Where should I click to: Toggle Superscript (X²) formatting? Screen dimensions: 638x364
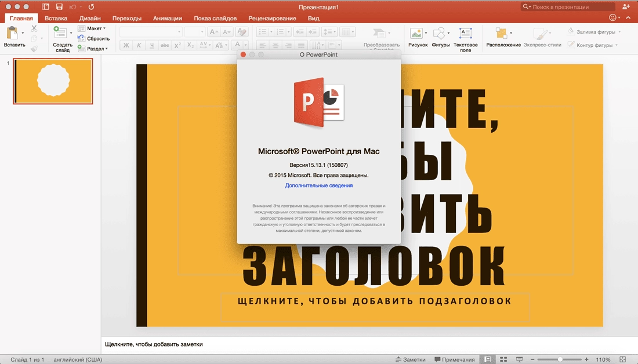[x=177, y=45]
